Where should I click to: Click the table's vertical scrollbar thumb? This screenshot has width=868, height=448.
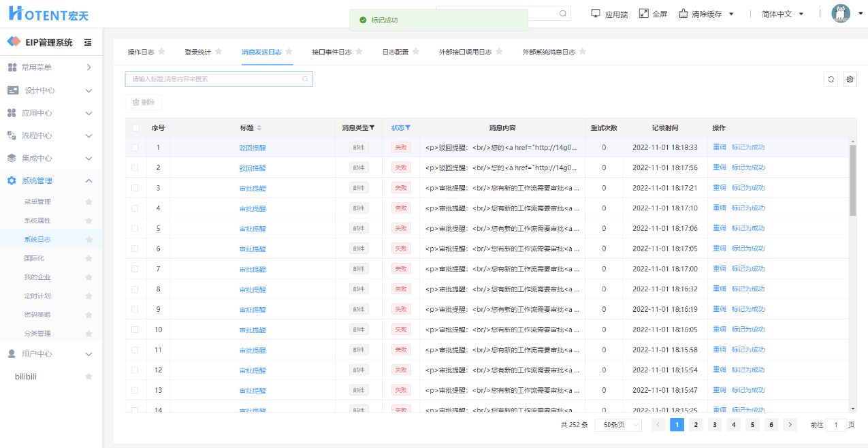(853, 180)
